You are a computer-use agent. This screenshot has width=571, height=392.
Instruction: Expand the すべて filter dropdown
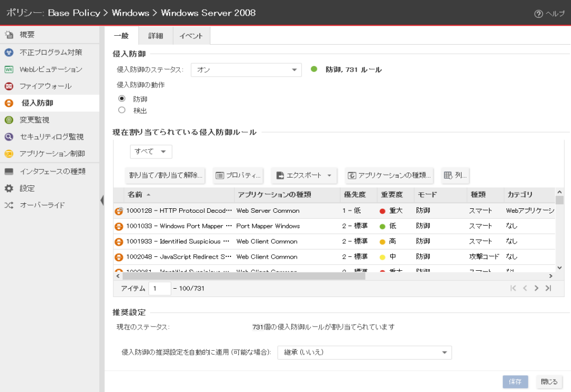tap(151, 151)
